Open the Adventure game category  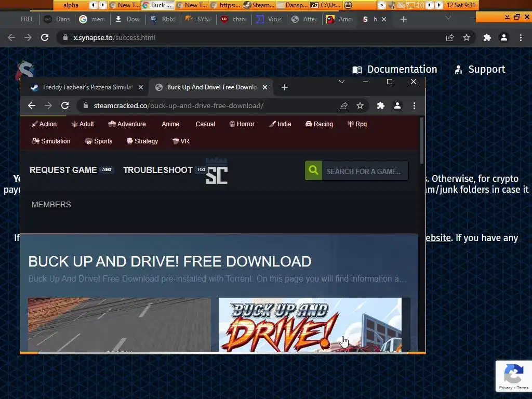[x=127, y=124]
